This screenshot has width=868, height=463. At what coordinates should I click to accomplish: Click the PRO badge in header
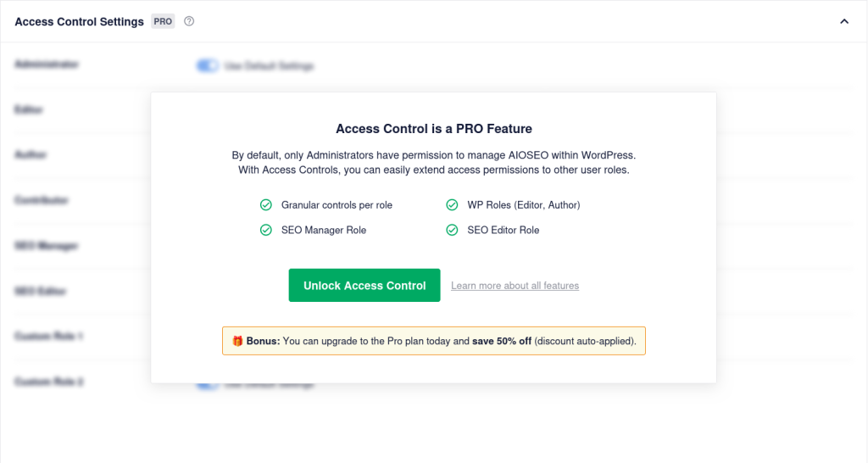(x=163, y=21)
